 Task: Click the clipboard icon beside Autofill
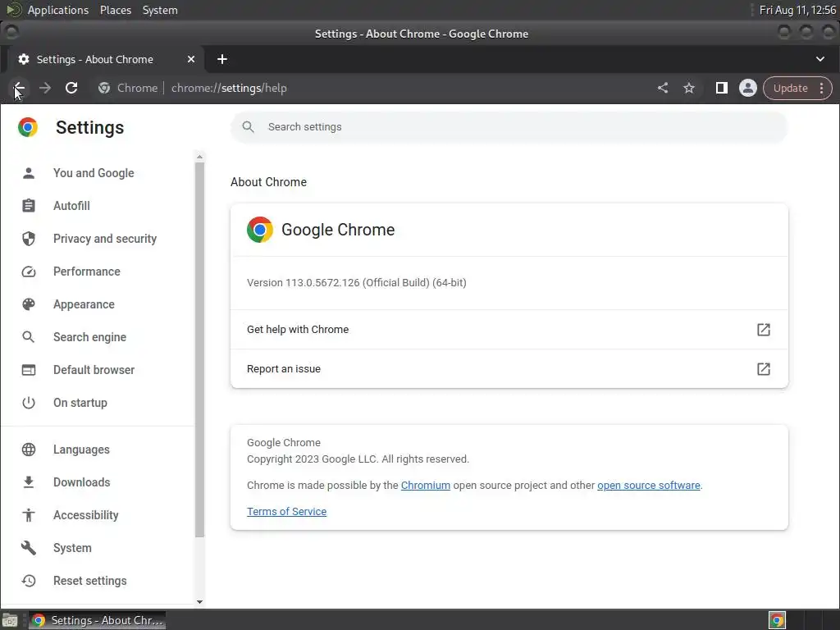(x=29, y=206)
